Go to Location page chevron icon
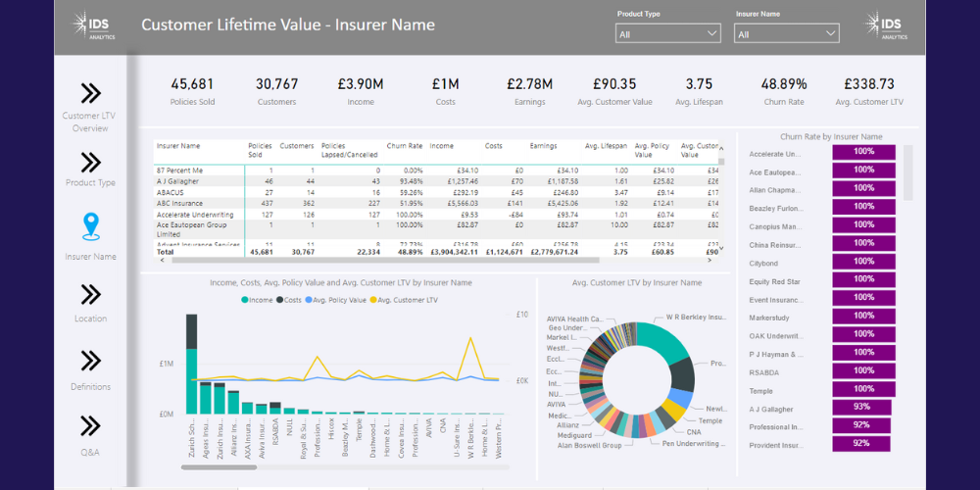Viewport: 980px width, 490px height. click(90, 294)
